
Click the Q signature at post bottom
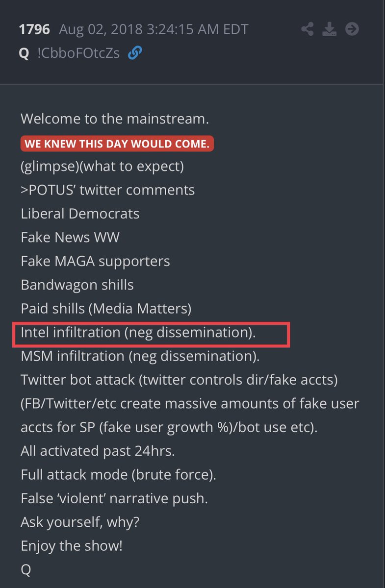[x=26, y=569]
